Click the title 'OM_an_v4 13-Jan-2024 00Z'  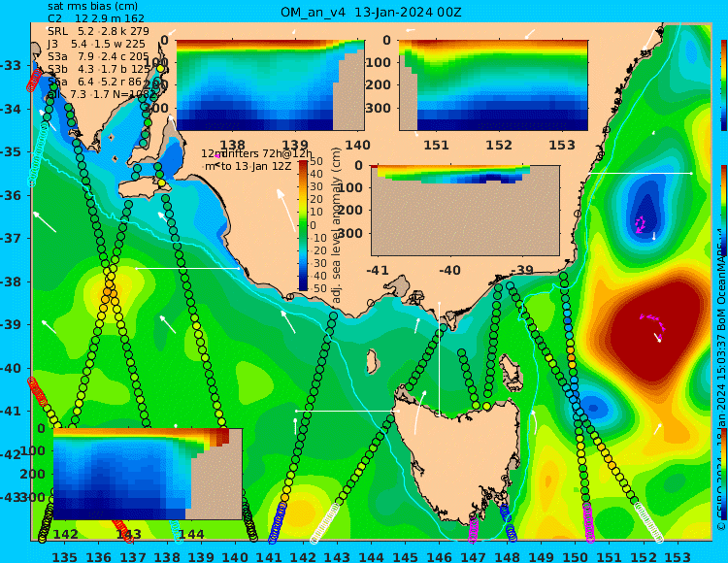pyautogui.click(x=371, y=12)
